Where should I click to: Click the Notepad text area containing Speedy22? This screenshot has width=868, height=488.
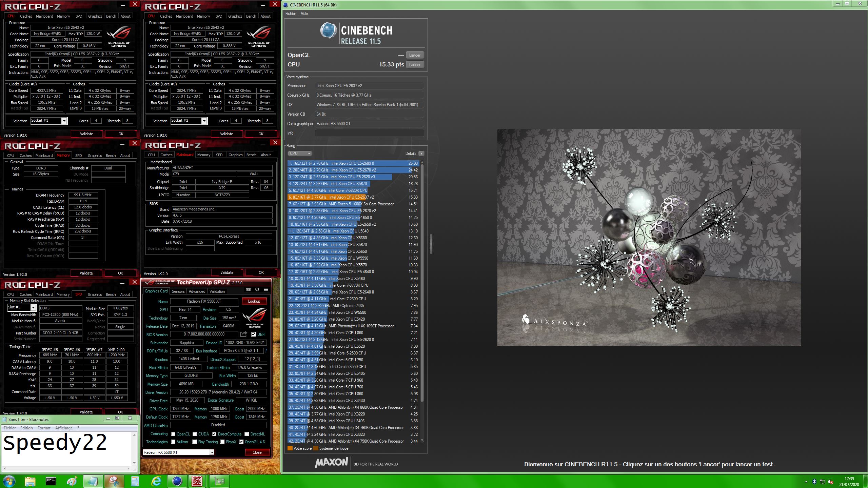coord(66,449)
